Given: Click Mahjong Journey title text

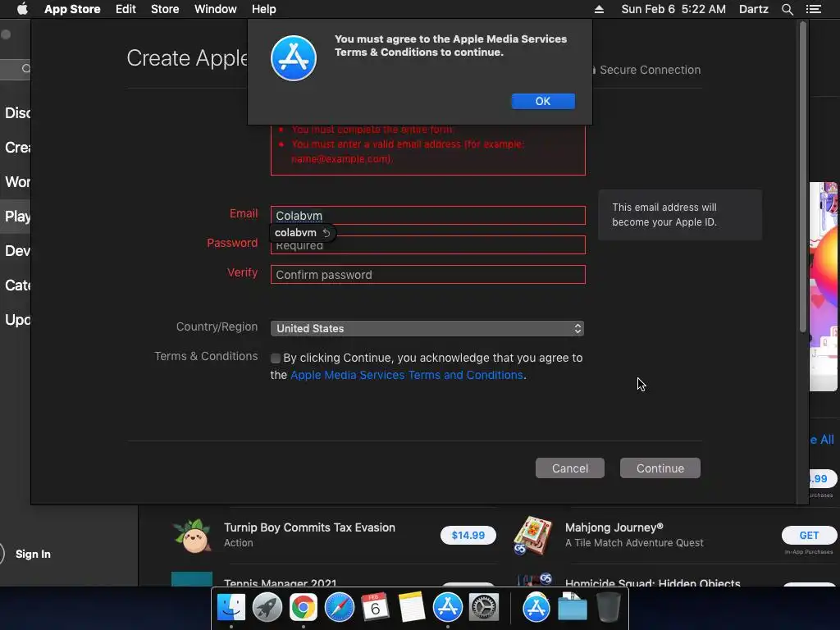Looking at the screenshot, I should click(614, 527).
